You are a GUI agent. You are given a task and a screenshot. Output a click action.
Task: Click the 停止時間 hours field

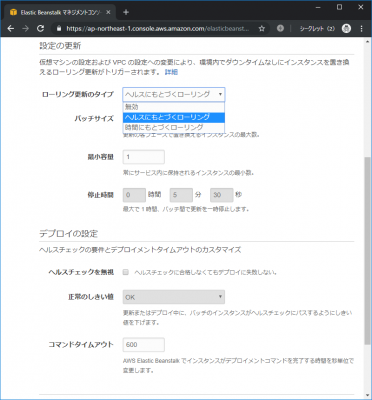pyautogui.click(x=134, y=195)
